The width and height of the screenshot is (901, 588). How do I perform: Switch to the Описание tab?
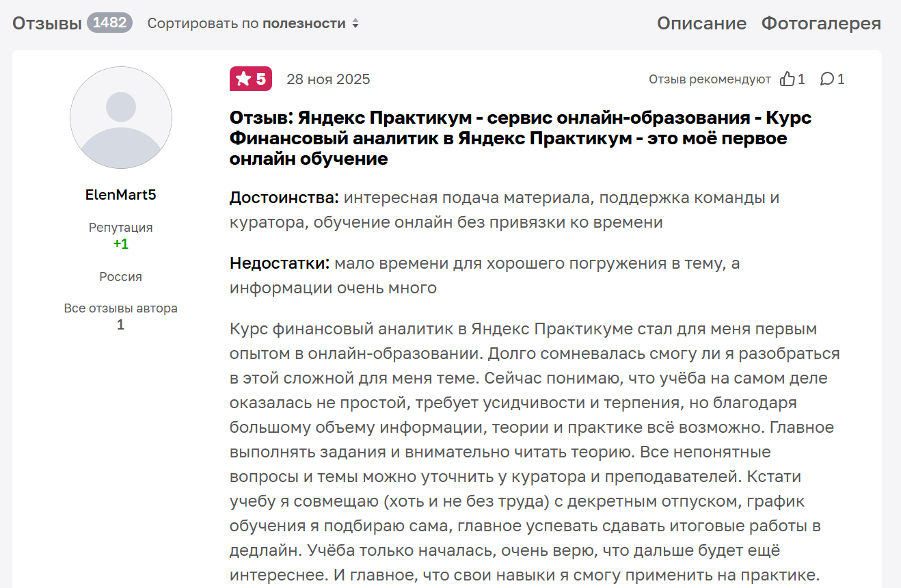702,23
